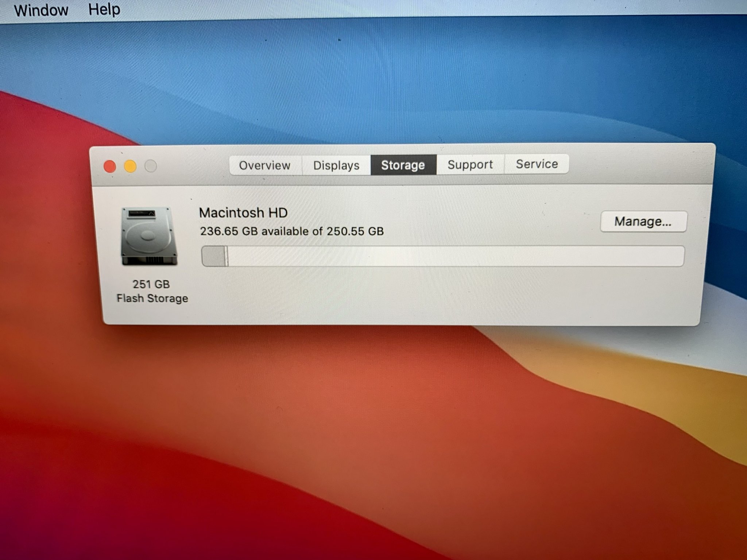747x560 pixels.
Task: Click the "251 GB" capacity label
Action: (151, 284)
